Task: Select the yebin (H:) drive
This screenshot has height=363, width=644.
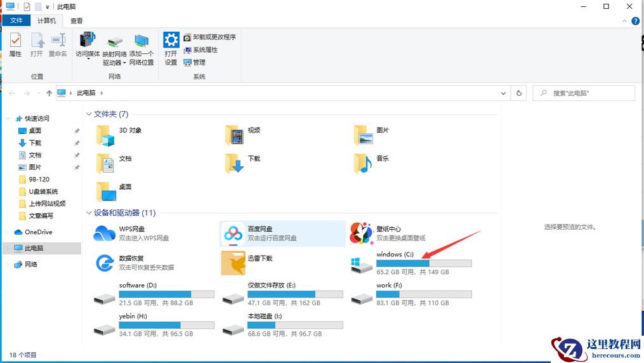Action: pyautogui.click(x=154, y=325)
